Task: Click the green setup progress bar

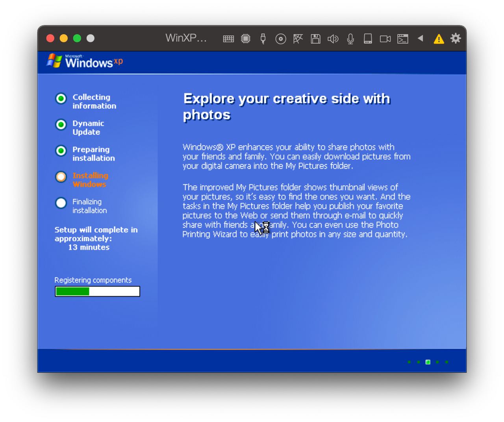Action: pyautogui.click(x=97, y=291)
